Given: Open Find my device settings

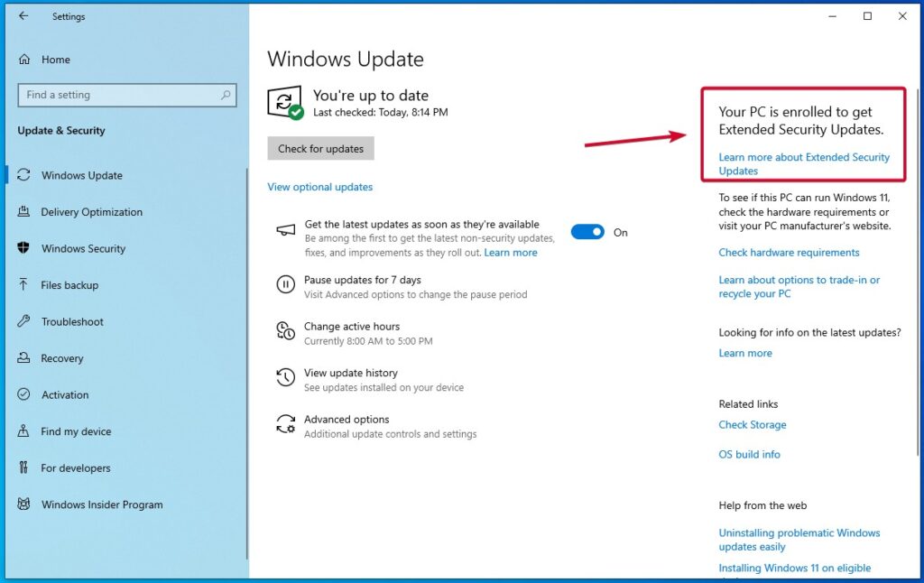Looking at the screenshot, I should click(74, 431).
